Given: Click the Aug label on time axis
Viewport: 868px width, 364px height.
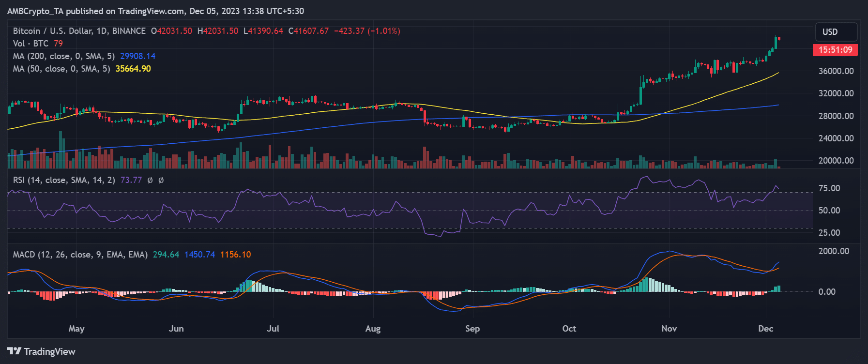Looking at the screenshot, I should (373, 329).
